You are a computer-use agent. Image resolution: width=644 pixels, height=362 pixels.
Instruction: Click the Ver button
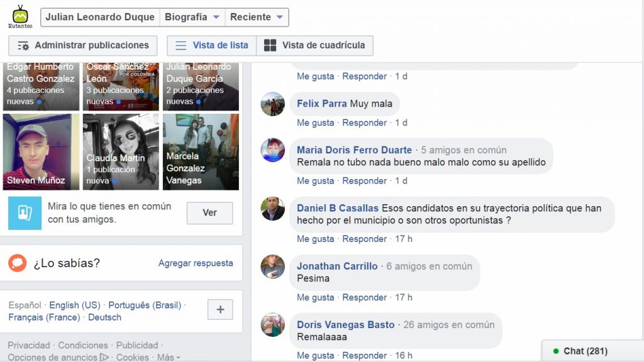pyautogui.click(x=210, y=212)
